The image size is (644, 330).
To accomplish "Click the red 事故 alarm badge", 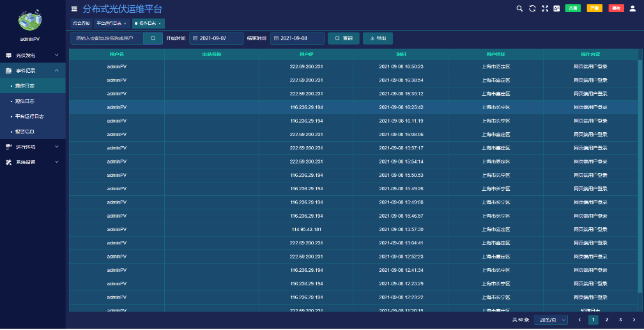I will pos(616,8).
